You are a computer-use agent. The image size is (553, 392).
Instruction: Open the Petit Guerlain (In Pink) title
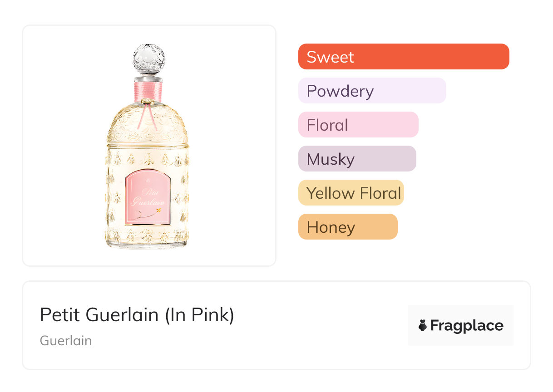coord(137,314)
